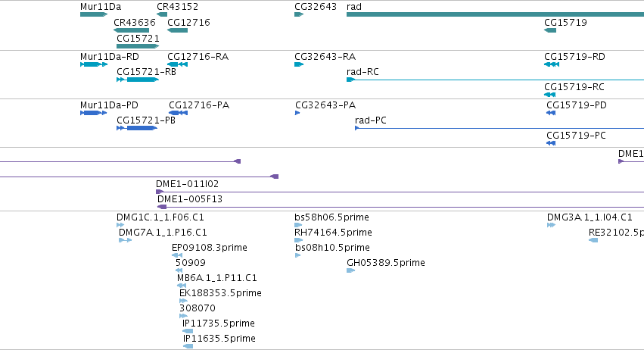Viewport: 644px width, 350px height.
Task: Select the DME1-011I02 clone label
Action: click(x=187, y=184)
